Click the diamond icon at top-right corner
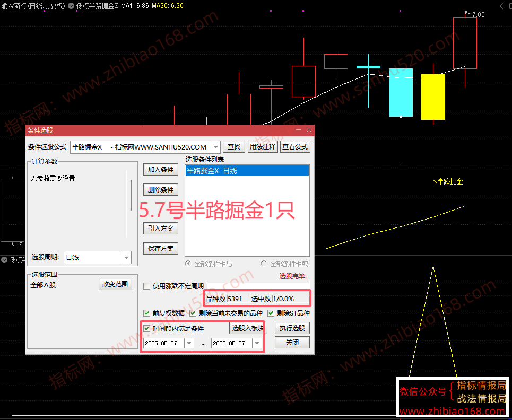Viewport: 512px width, 420px height. 502,6
